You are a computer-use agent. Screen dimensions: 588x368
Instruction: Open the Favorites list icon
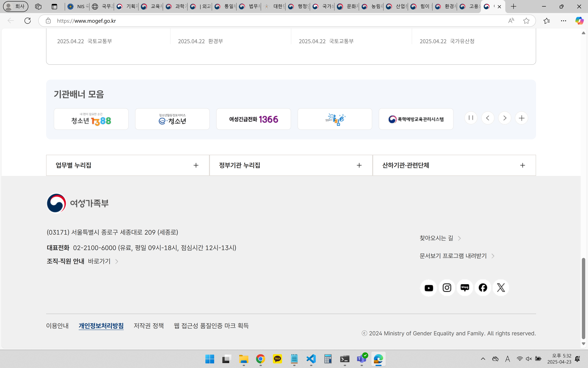pyautogui.click(x=547, y=21)
